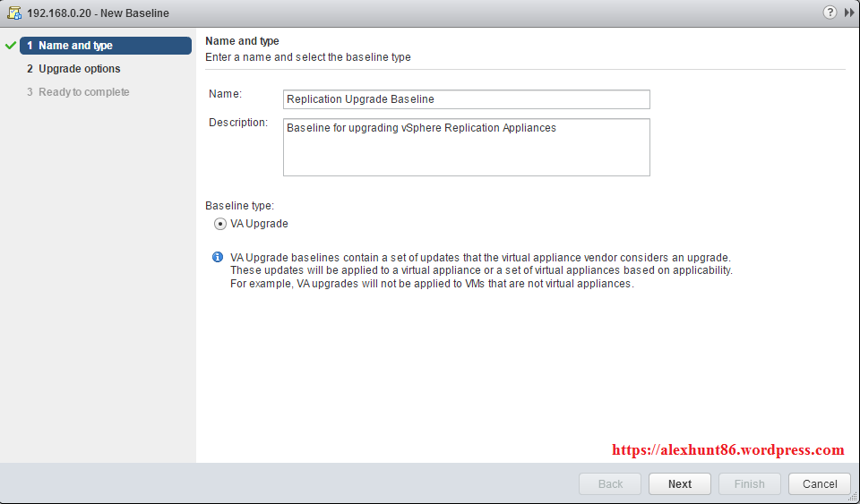Screen dimensions: 860x504
Task: Click the Finish button
Action: (749, 484)
